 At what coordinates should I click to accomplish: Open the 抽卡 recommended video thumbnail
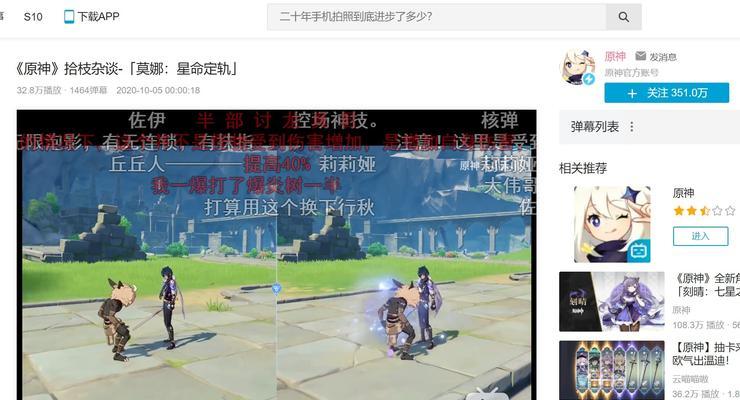[x=612, y=370]
